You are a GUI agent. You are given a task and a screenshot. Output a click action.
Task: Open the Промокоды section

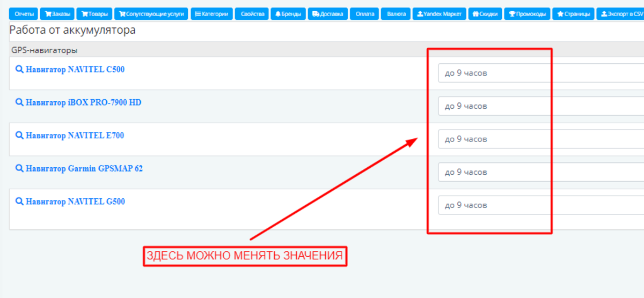(x=528, y=14)
